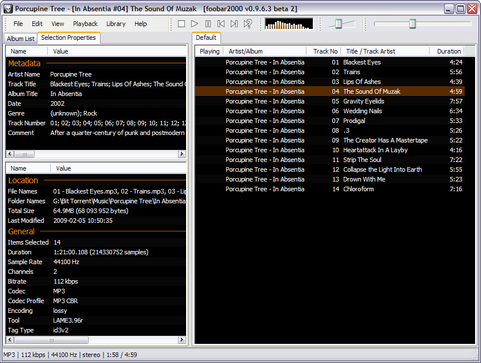The image size is (481, 363).
Task: Select the Selection Properties tab
Action: click(x=68, y=38)
